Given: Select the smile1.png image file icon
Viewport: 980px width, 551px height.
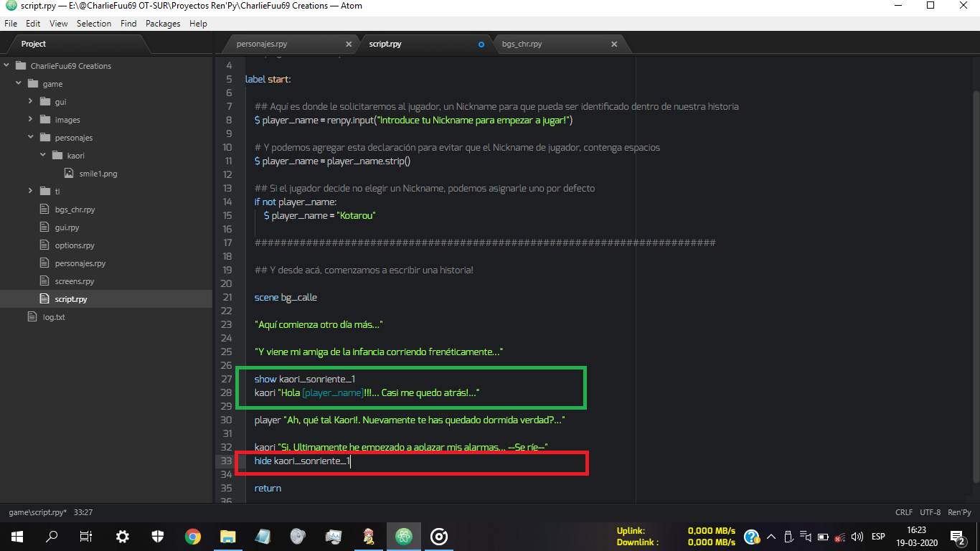Looking at the screenshot, I should tap(69, 173).
